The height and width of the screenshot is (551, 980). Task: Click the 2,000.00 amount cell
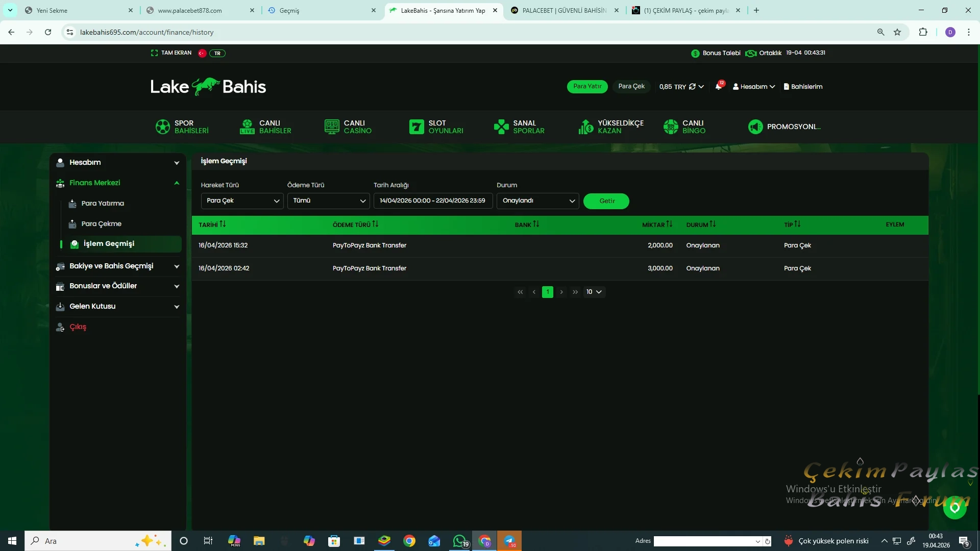(660, 245)
